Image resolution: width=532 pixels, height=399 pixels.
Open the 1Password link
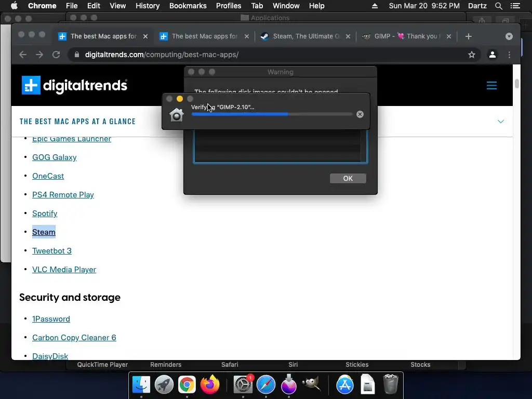click(51, 319)
